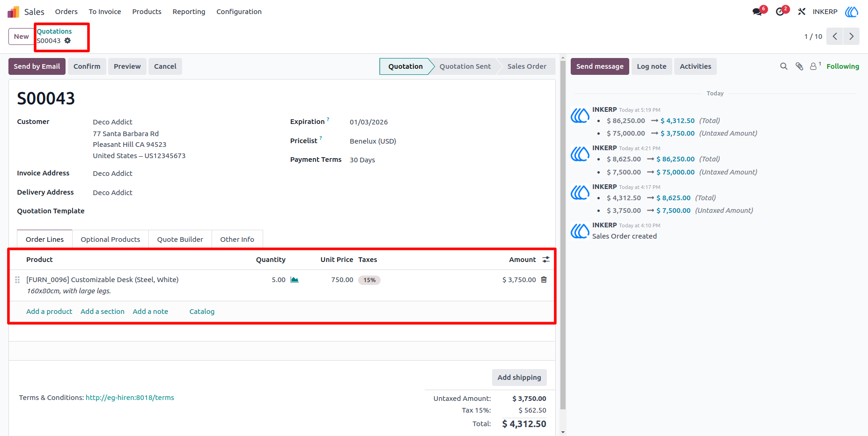Viewport: 868px width, 436px height.
Task: Cancel the quotation
Action: click(x=165, y=66)
